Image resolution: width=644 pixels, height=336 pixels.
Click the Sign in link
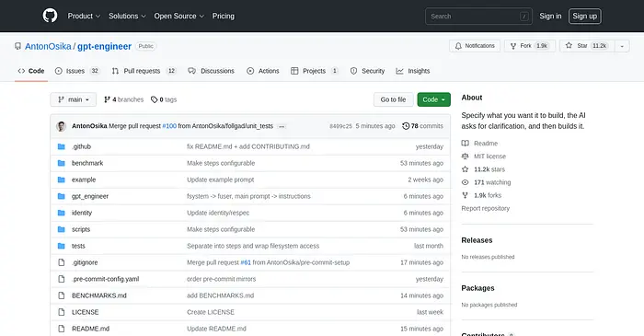pos(550,16)
